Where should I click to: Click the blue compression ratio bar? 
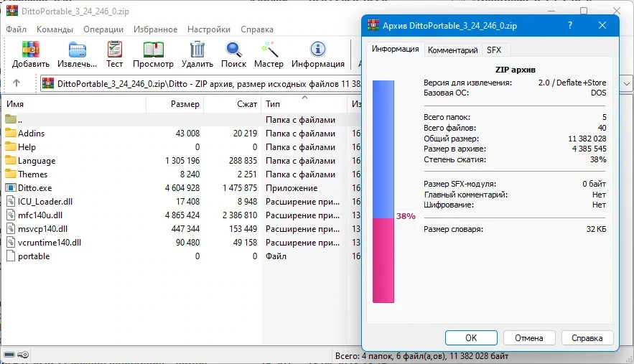coord(383,149)
